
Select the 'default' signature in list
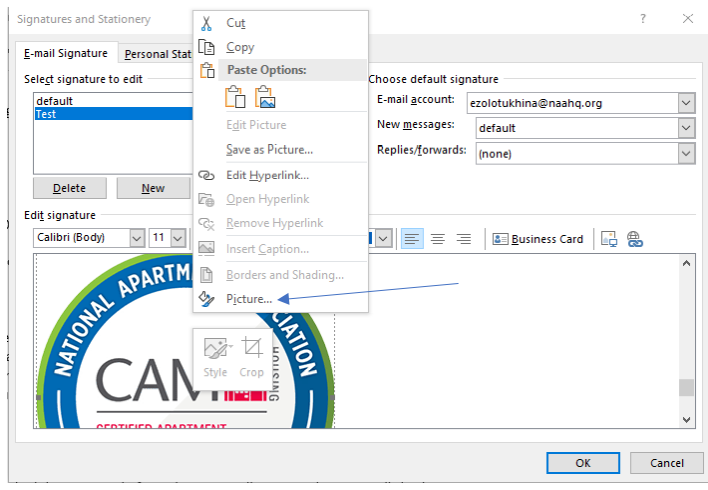coord(113,101)
